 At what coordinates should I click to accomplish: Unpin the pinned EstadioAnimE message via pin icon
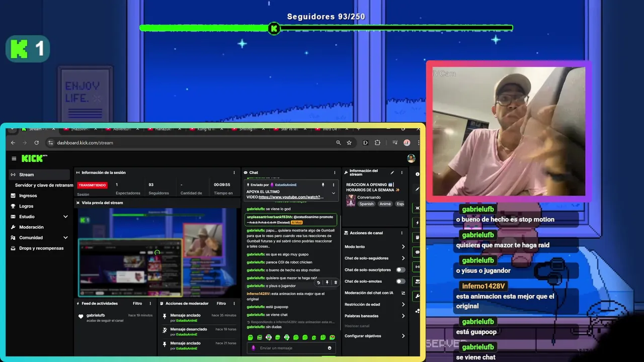[323, 185]
